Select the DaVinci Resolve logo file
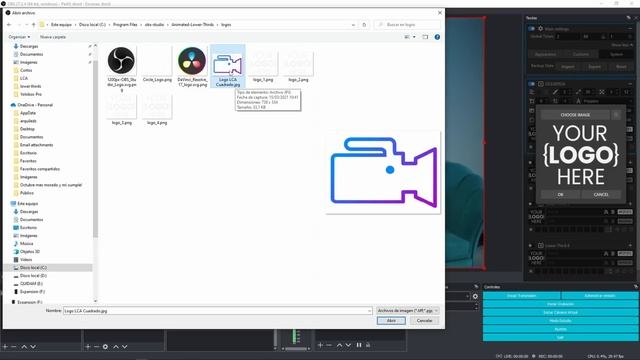This screenshot has height=360, width=640. [x=192, y=67]
